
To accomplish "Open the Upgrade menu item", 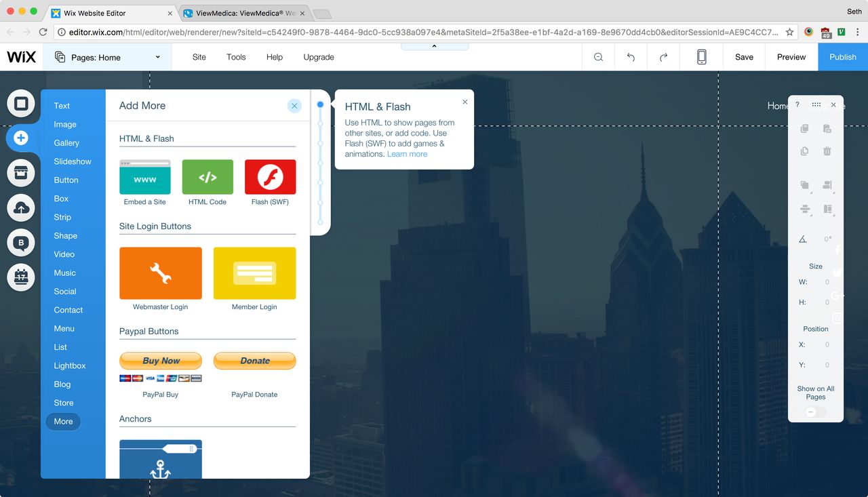I will tap(318, 57).
